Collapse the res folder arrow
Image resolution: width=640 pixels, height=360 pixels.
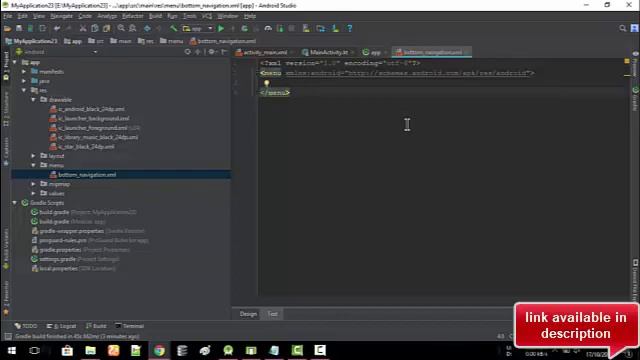tap(24, 90)
